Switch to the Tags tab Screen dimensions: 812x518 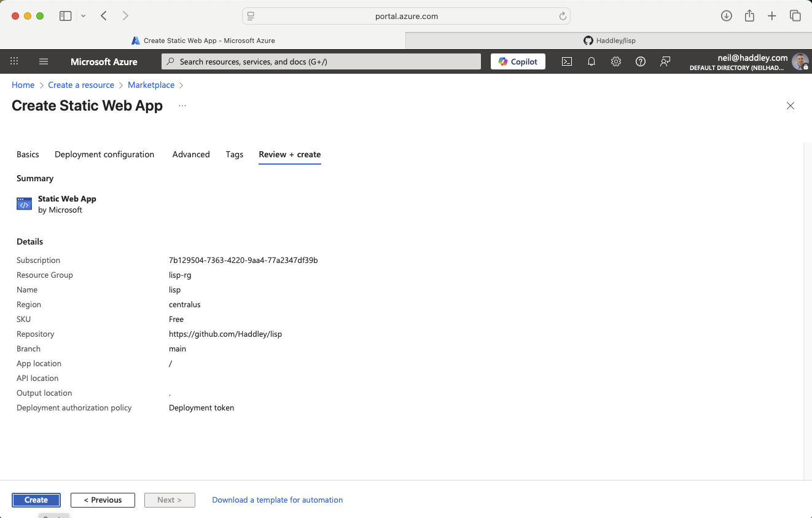coord(235,154)
